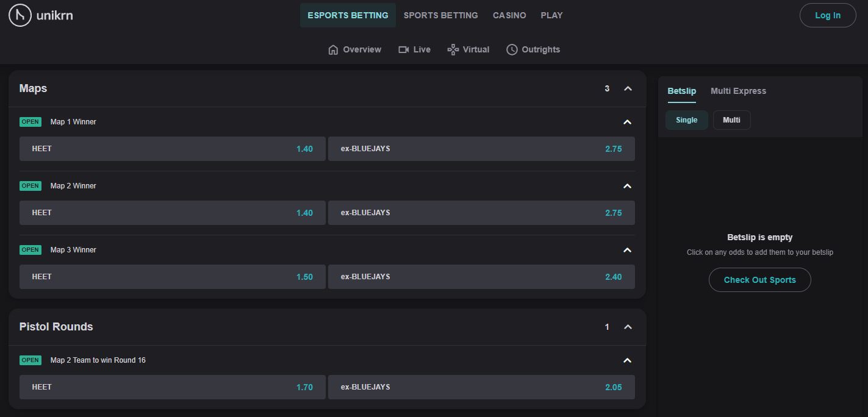Image resolution: width=868 pixels, height=417 pixels.
Task: Select Single bet mode
Action: 686,120
